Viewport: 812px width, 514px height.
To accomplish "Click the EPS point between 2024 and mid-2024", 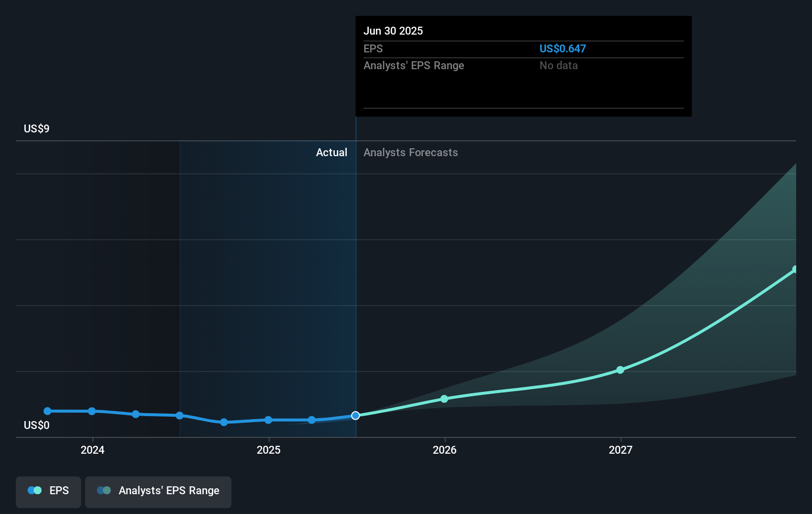I will [x=135, y=414].
